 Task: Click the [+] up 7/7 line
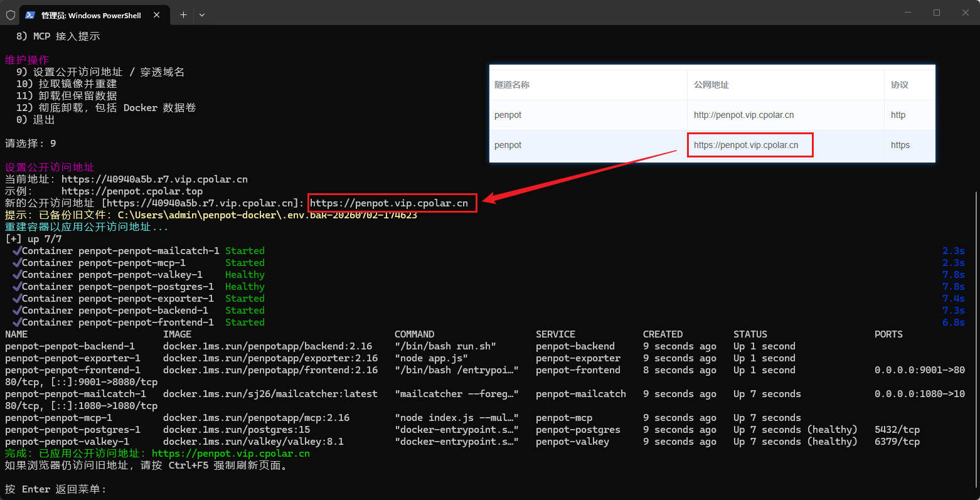pyautogui.click(x=33, y=239)
